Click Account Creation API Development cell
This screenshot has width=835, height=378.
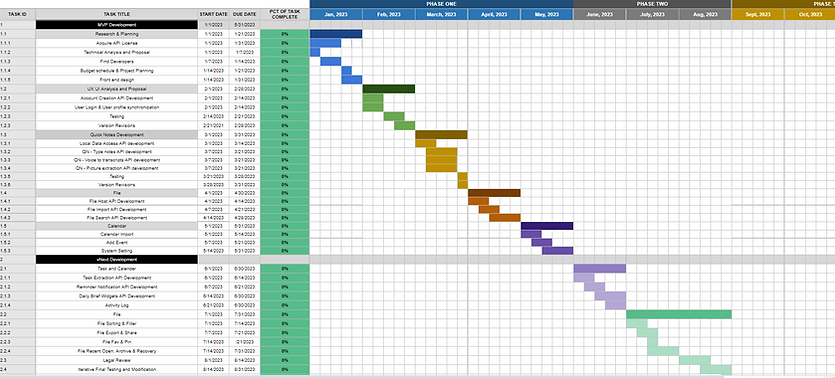point(117,98)
